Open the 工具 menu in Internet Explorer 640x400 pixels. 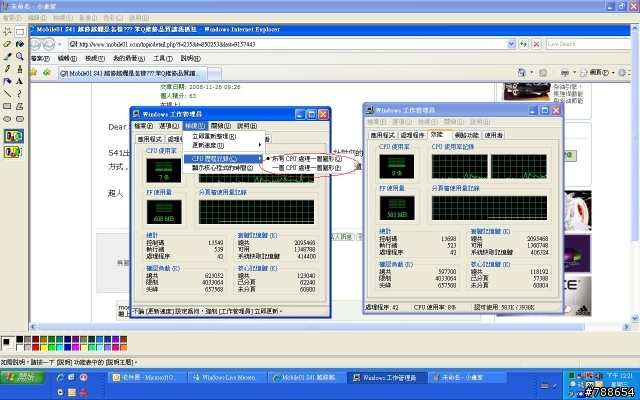[163, 58]
